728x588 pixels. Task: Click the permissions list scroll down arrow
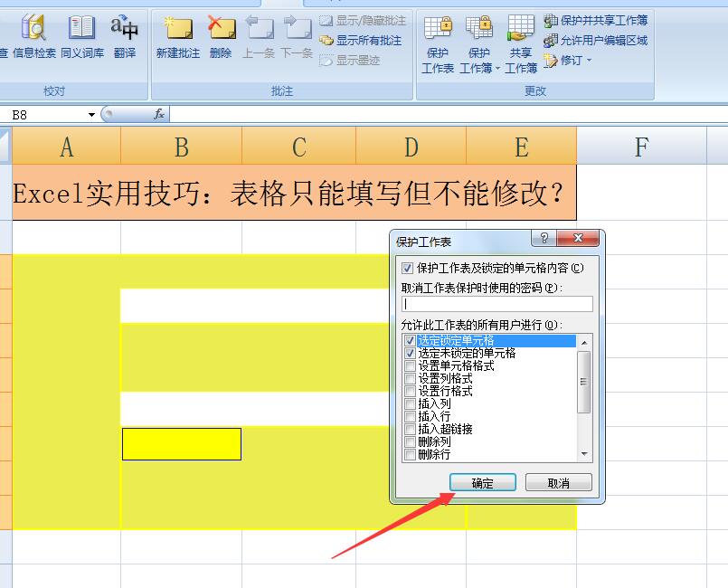[584, 454]
